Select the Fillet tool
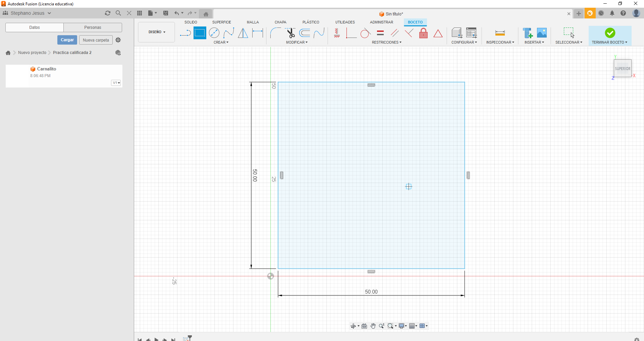 [x=275, y=33]
